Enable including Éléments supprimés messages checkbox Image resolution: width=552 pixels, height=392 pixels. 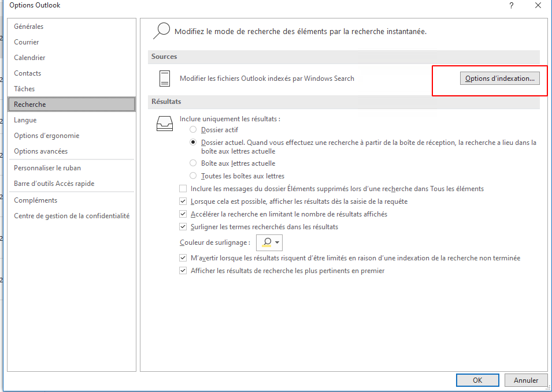183,189
